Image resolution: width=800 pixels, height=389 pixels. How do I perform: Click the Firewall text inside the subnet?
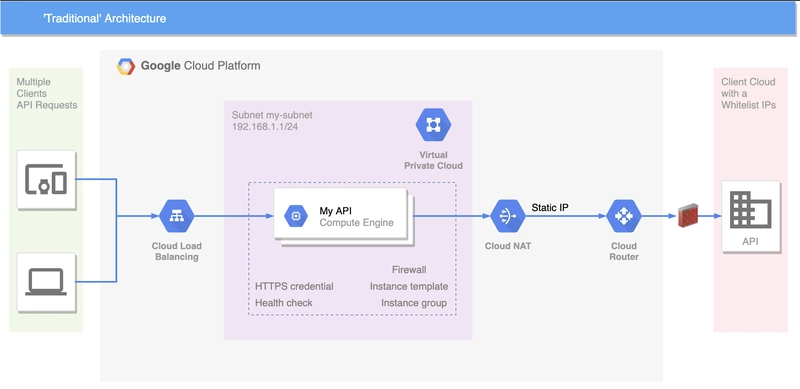(409, 270)
